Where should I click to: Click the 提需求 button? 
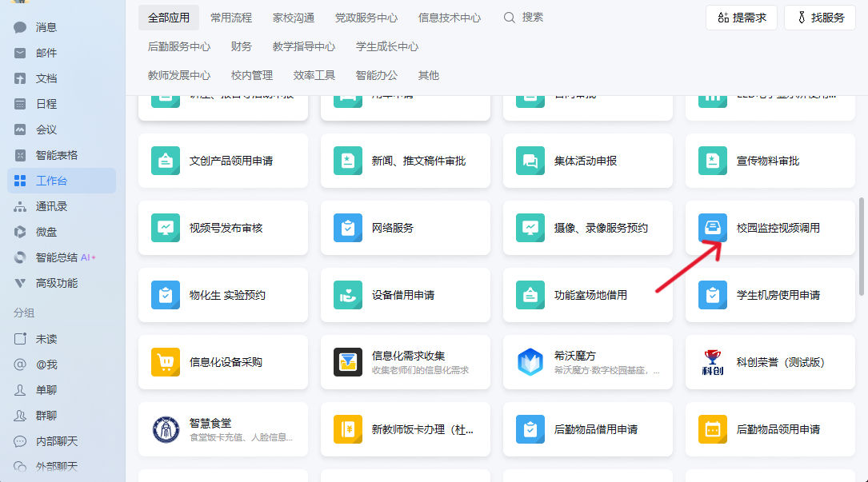(x=742, y=18)
